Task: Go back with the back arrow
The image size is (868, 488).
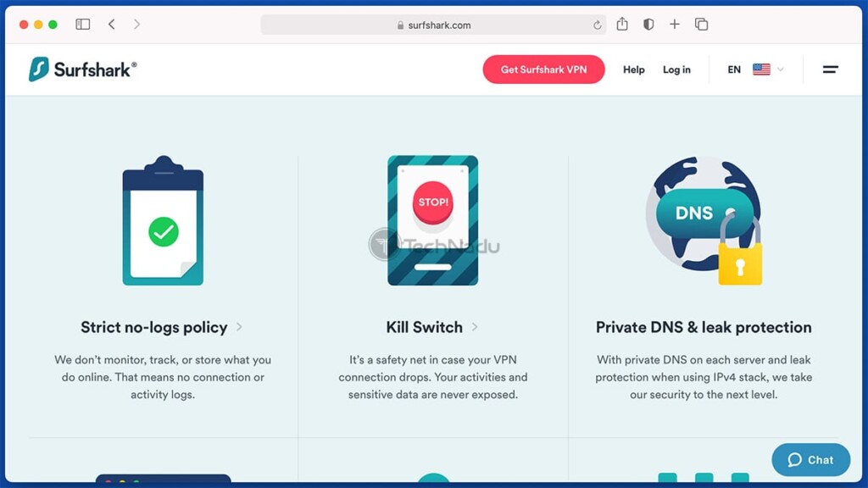Action: (112, 25)
